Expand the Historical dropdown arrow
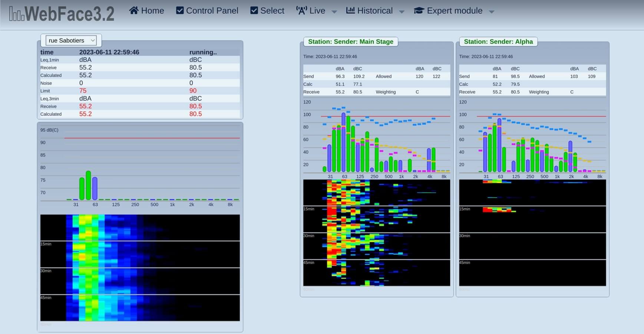This screenshot has width=644, height=334. (x=402, y=12)
